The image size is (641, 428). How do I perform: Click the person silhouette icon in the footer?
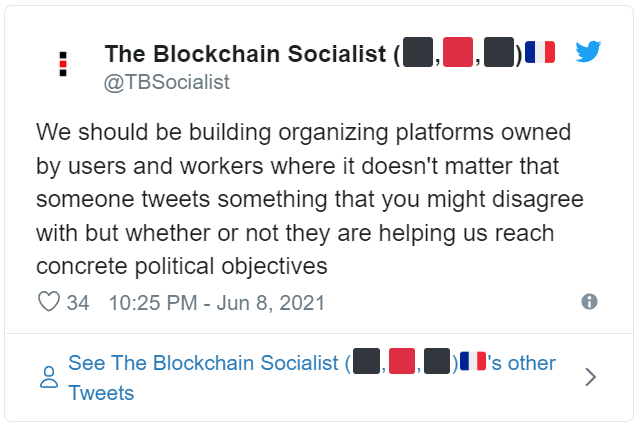49,377
